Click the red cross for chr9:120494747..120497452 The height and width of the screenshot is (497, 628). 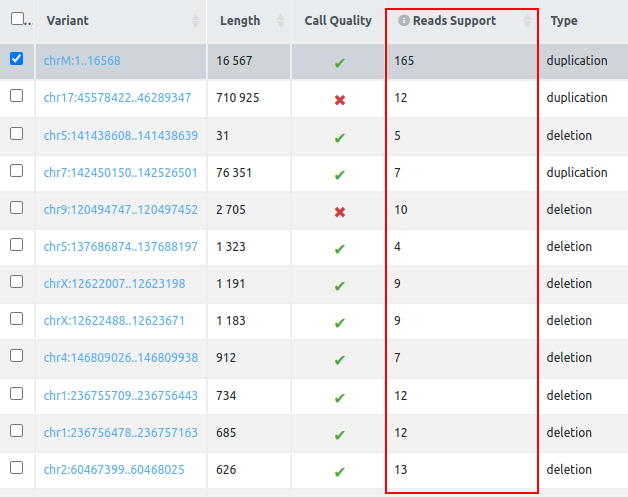pos(339,211)
